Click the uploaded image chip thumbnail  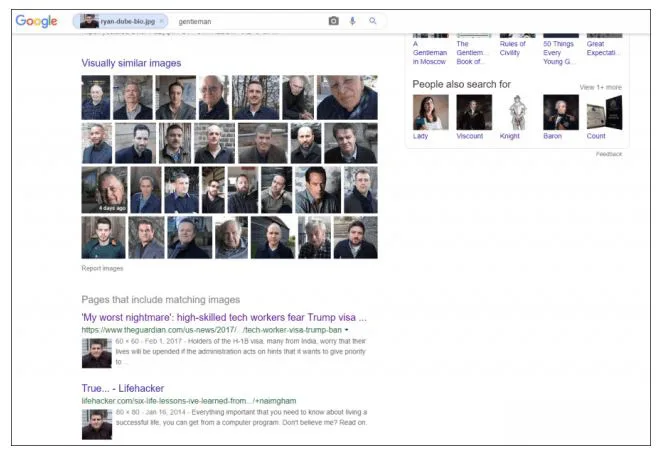90,21
